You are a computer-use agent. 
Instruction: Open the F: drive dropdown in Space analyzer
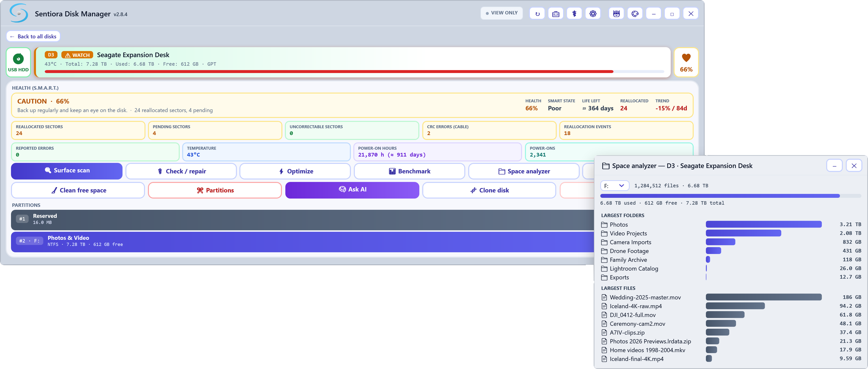(615, 186)
